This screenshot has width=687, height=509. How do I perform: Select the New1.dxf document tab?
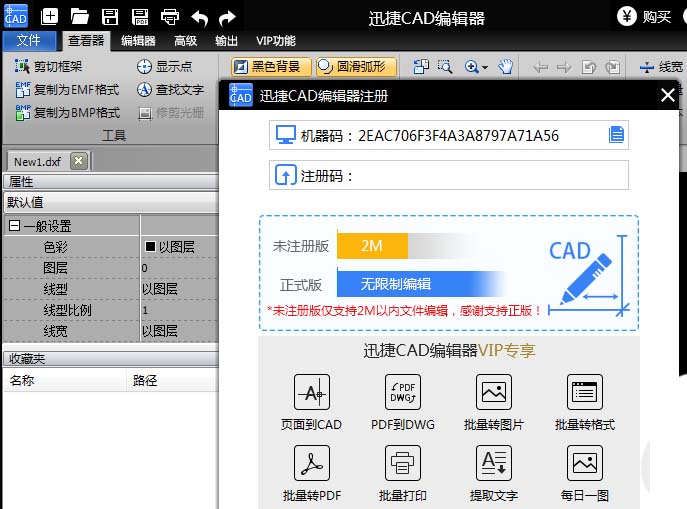(x=37, y=162)
